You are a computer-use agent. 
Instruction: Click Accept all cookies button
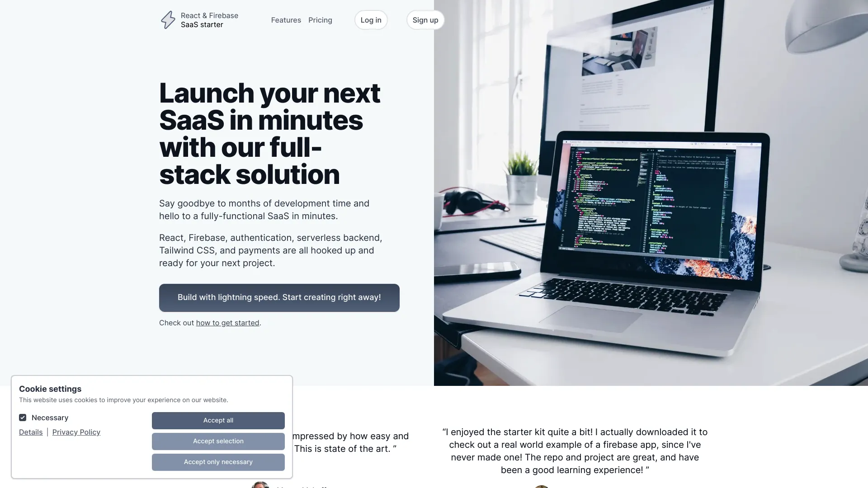click(218, 420)
